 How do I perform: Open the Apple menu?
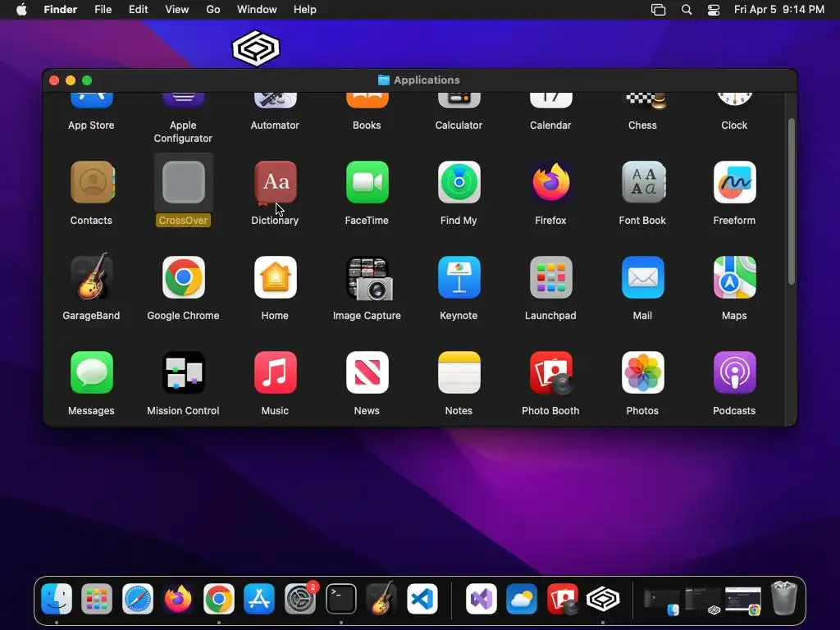click(21, 10)
